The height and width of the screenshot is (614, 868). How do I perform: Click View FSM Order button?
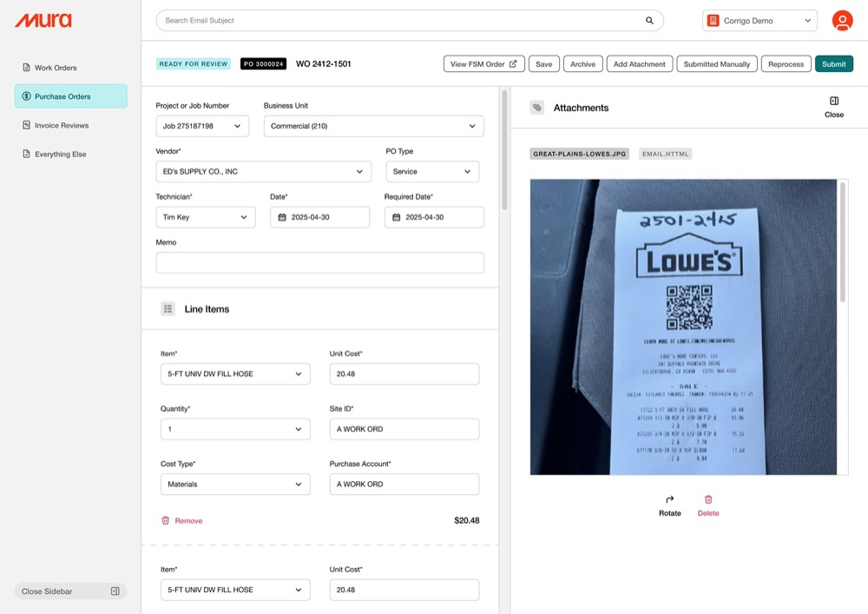(x=483, y=64)
